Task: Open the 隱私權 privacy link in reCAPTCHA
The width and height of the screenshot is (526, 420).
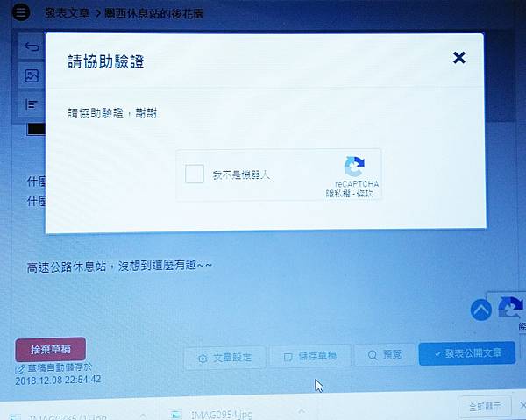Action: (338, 193)
